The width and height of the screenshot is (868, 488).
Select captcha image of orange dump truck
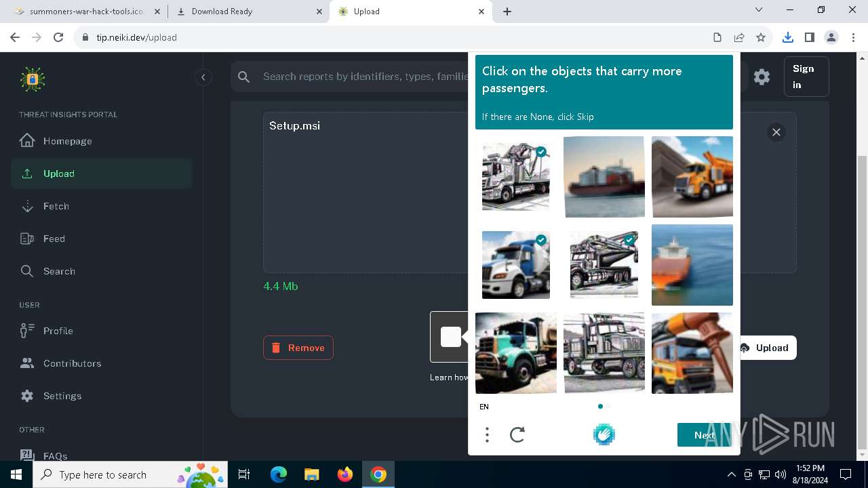[x=692, y=177]
